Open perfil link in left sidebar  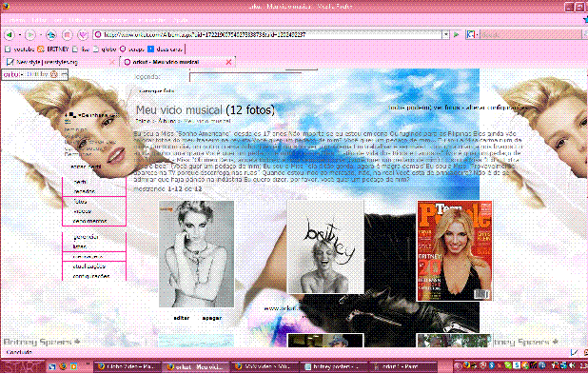(80, 182)
